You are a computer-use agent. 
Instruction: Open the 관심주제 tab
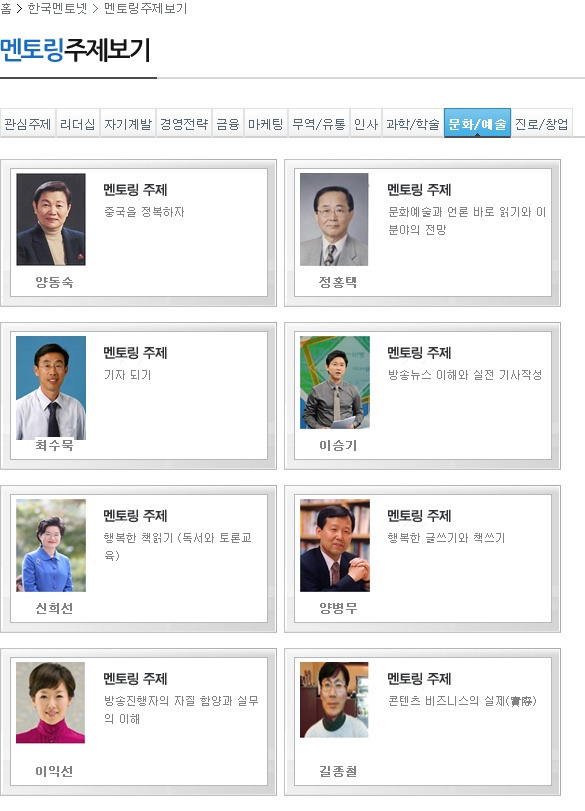click(x=27, y=124)
